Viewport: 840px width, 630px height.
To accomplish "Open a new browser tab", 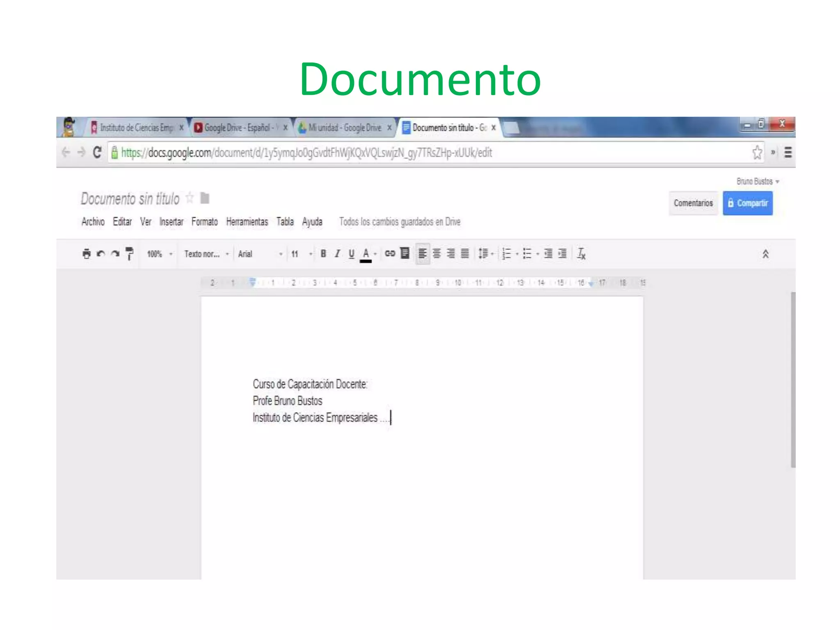I will [511, 128].
